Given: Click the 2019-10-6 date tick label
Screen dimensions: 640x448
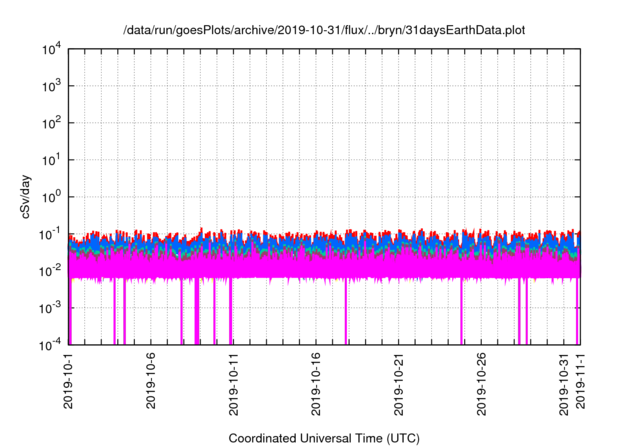Looking at the screenshot, I should tap(151, 380).
